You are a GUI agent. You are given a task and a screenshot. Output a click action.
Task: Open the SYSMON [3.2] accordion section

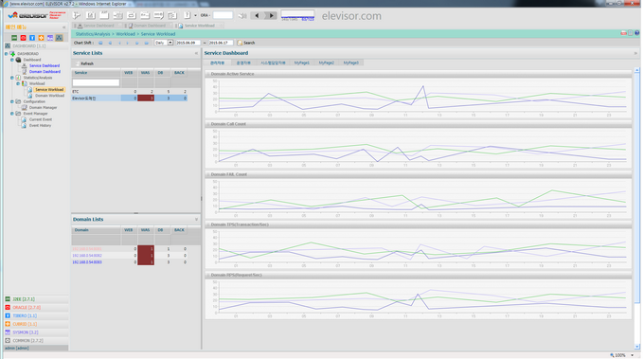tap(36, 332)
